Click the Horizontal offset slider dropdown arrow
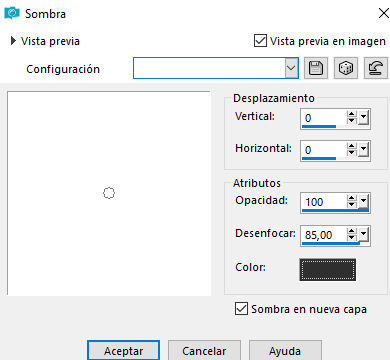Image resolution: width=390 pixels, height=360 pixels. pos(364,149)
